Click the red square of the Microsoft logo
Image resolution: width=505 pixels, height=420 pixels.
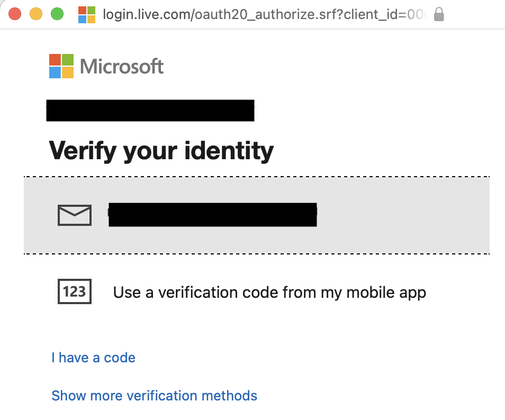click(55, 59)
